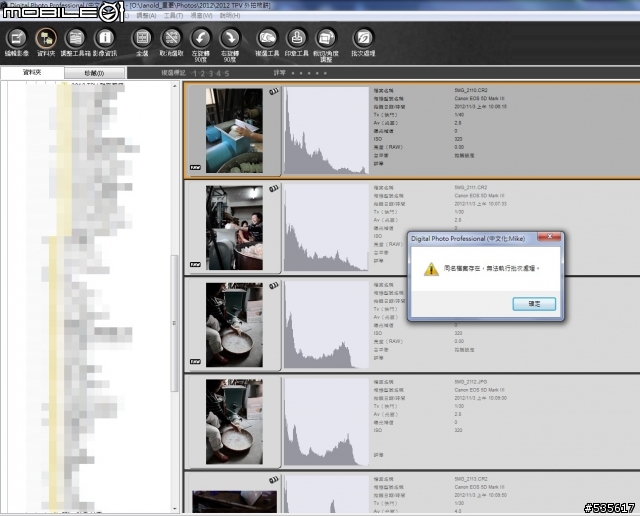The width and height of the screenshot is (640, 516).
Task: Set rating to three star dots
Action: [x=309, y=73]
